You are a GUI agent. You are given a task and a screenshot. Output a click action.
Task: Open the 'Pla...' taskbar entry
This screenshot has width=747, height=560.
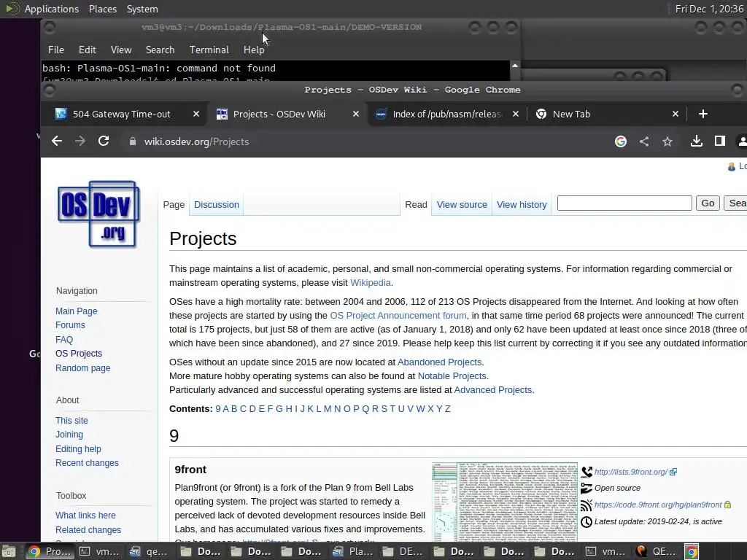(x=353, y=551)
